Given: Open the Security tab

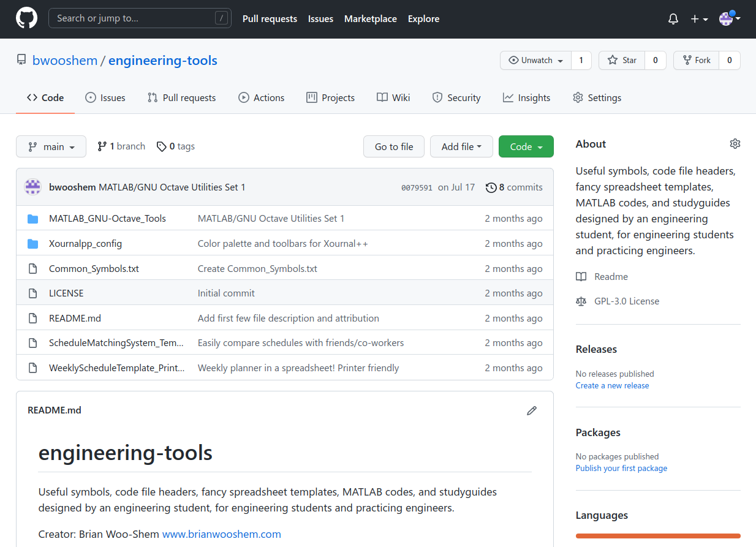Looking at the screenshot, I should coord(456,97).
